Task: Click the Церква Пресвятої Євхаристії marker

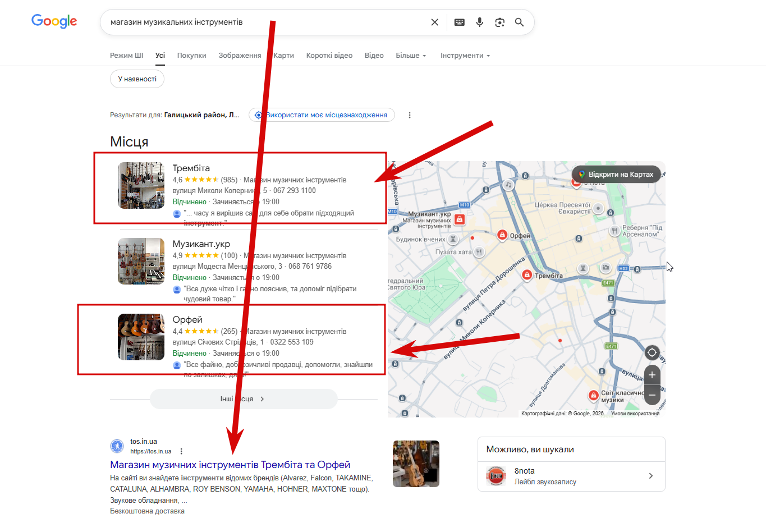Action: point(598,208)
